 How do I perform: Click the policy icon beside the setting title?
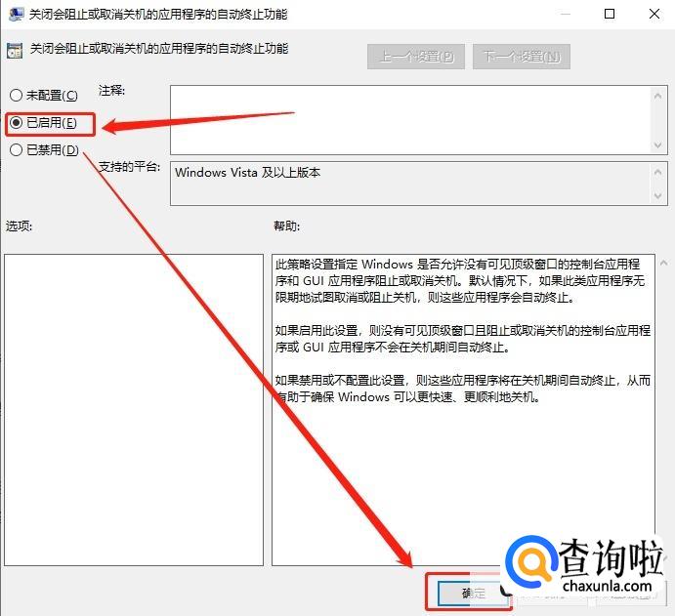click(x=15, y=51)
